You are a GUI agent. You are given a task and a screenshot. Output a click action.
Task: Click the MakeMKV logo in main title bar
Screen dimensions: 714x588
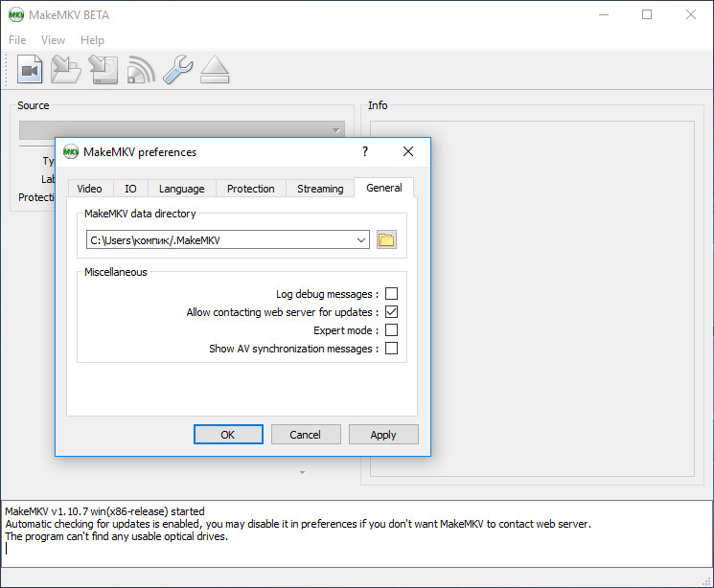pyautogui.click(x=16, y=15)
